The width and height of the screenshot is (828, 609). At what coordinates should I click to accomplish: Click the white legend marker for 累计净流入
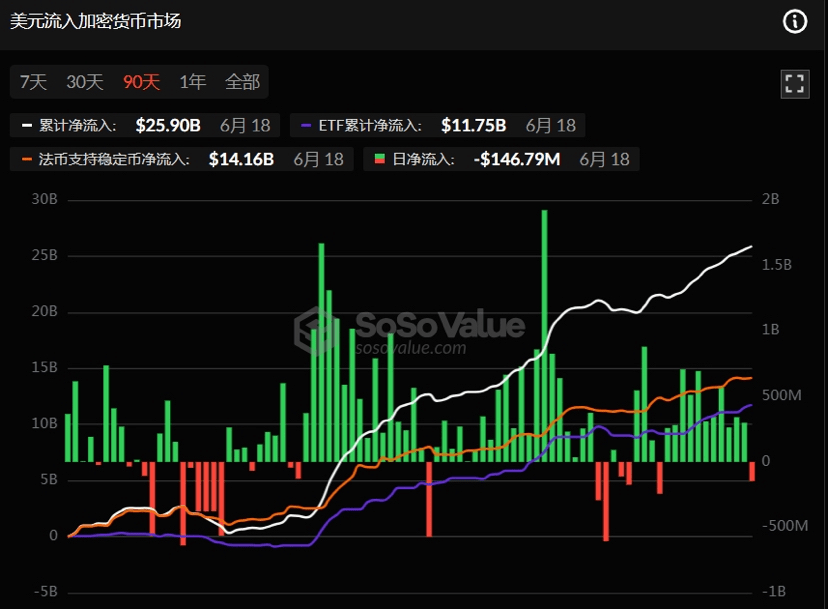point(26,126)
